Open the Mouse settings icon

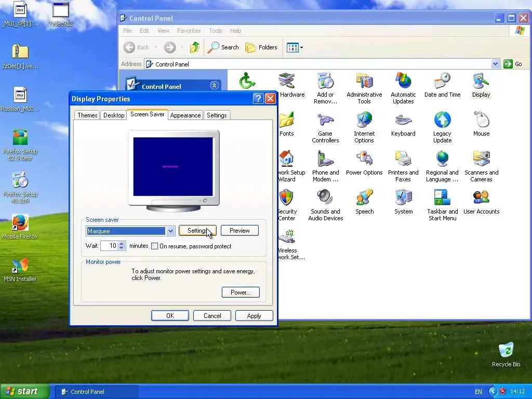coord(481,124)
